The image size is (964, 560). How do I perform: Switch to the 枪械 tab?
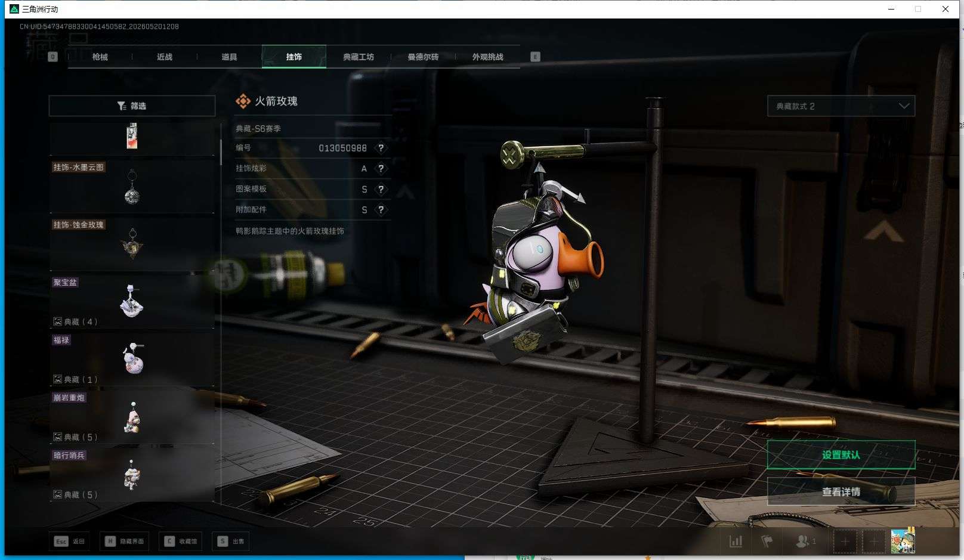click(100, 57)
